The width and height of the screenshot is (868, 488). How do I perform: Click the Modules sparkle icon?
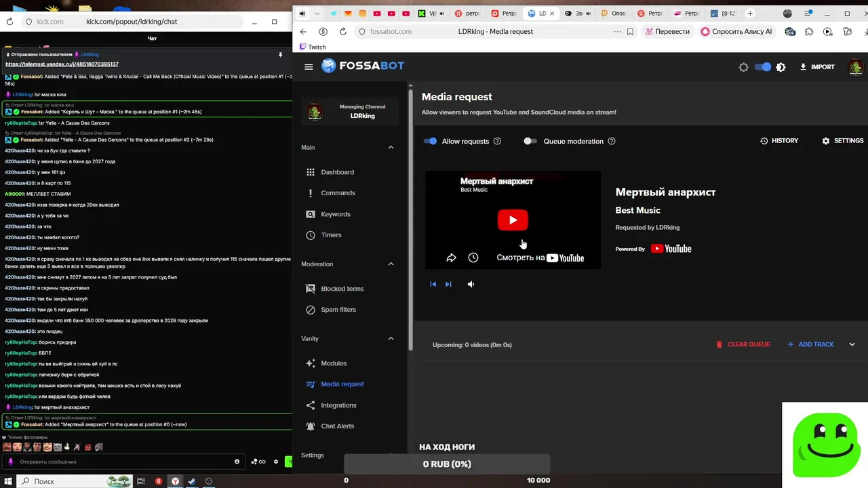point(311,363)
